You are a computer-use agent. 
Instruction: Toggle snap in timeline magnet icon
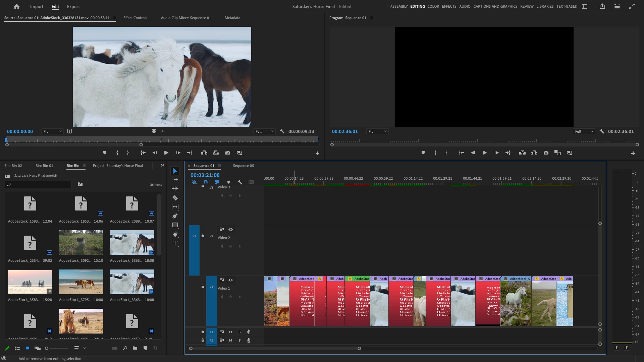click(206, 182)
